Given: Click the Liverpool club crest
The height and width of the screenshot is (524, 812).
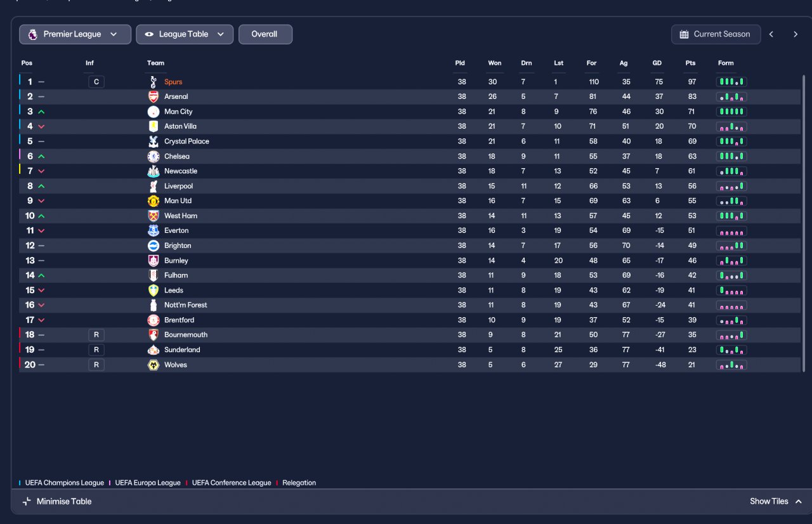Looking at the screenshot, I should coord(153,186).
